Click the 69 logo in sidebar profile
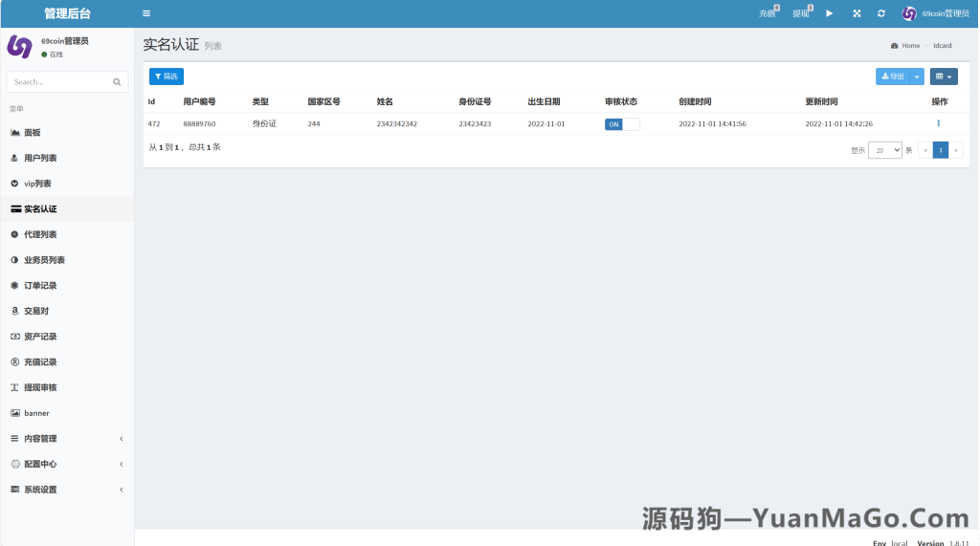 [19, 47]
